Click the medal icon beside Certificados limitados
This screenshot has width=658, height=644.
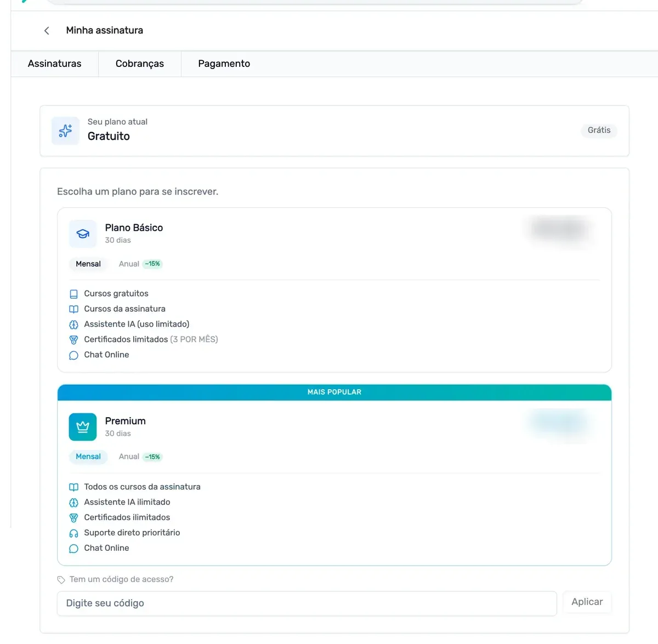tap(73, 340)
